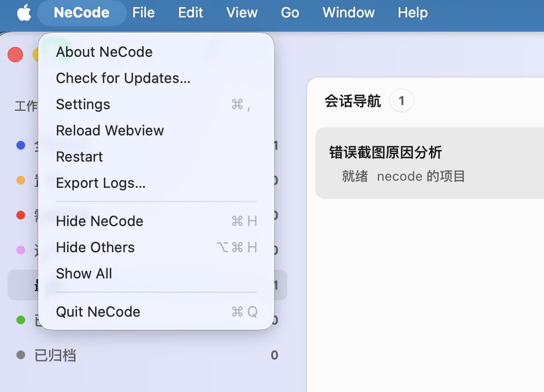
Task: Open the View menu
Action: click(x=242, y=13)
